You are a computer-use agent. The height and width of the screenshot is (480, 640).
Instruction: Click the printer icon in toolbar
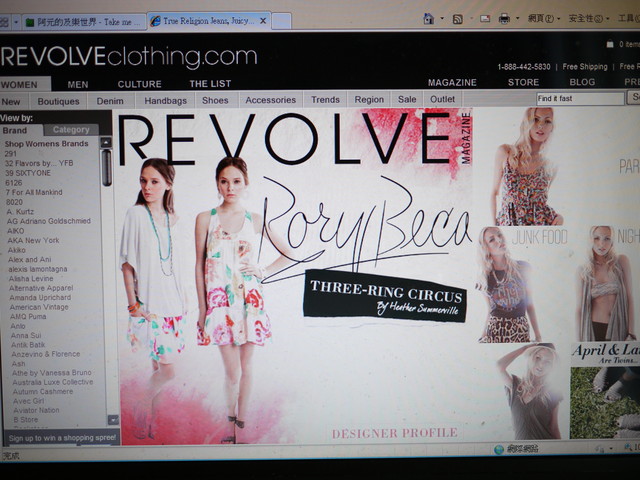click(504, 18)
